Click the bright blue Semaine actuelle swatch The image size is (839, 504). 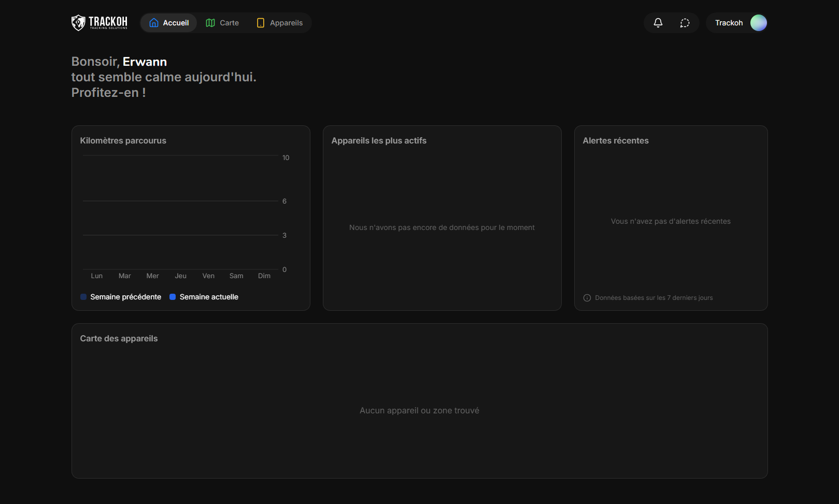[x=173, y=297]
